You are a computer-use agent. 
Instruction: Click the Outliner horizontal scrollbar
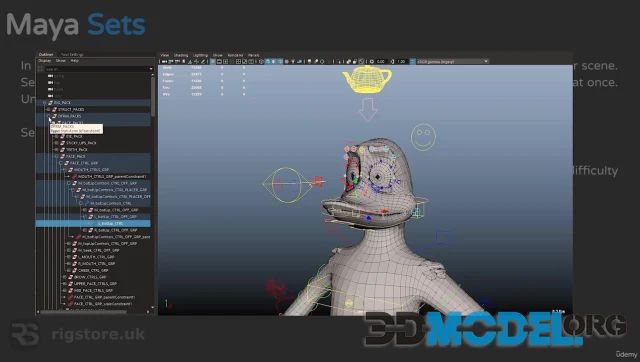pyautogui.click(x=83, y=312)
